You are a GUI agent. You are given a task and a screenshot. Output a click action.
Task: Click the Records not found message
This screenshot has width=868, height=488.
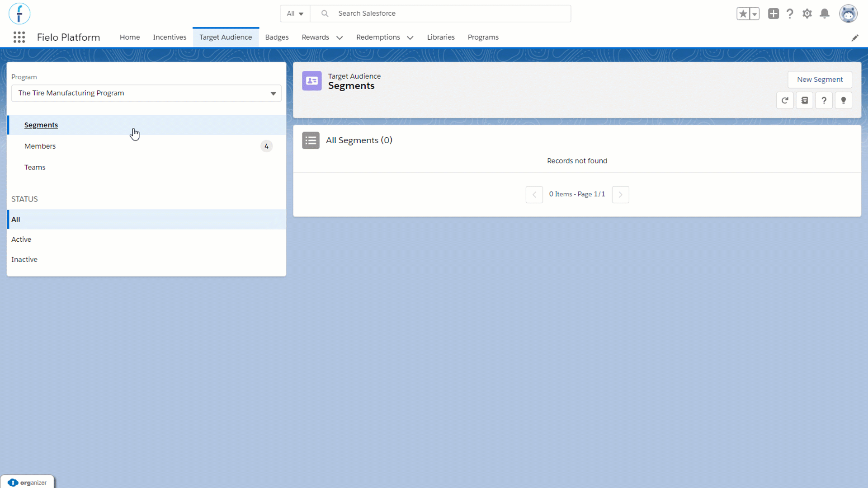[x=577, y=161]
